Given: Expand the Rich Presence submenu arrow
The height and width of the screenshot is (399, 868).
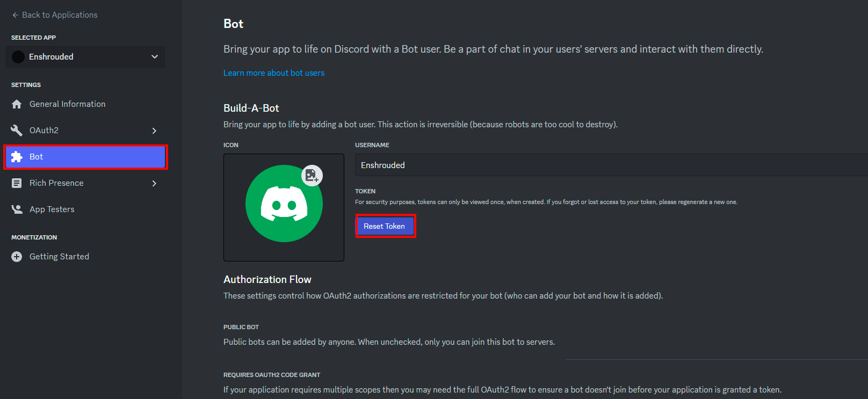Looking at the screenshot, I should (x=154, y=183).
